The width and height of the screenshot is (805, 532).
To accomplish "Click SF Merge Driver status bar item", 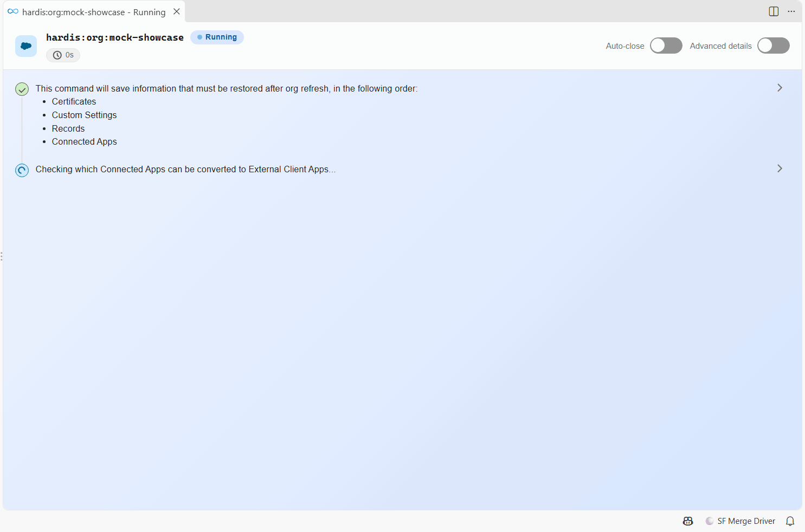I will (x=740, y=521).
